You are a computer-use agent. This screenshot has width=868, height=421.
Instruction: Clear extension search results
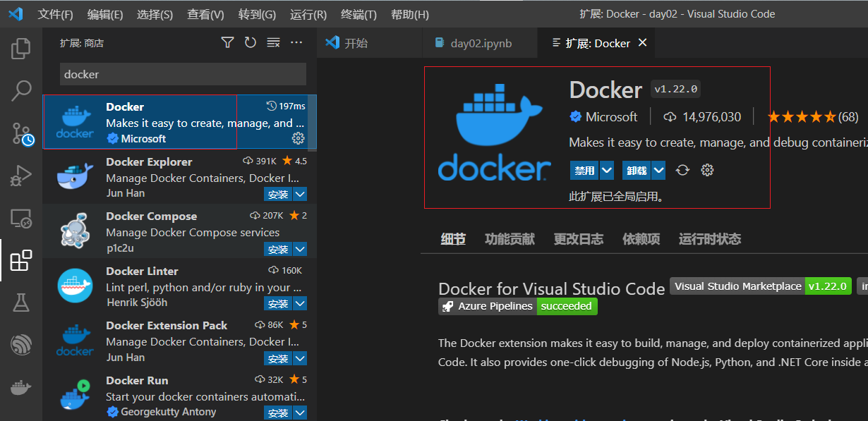(274, 43)
